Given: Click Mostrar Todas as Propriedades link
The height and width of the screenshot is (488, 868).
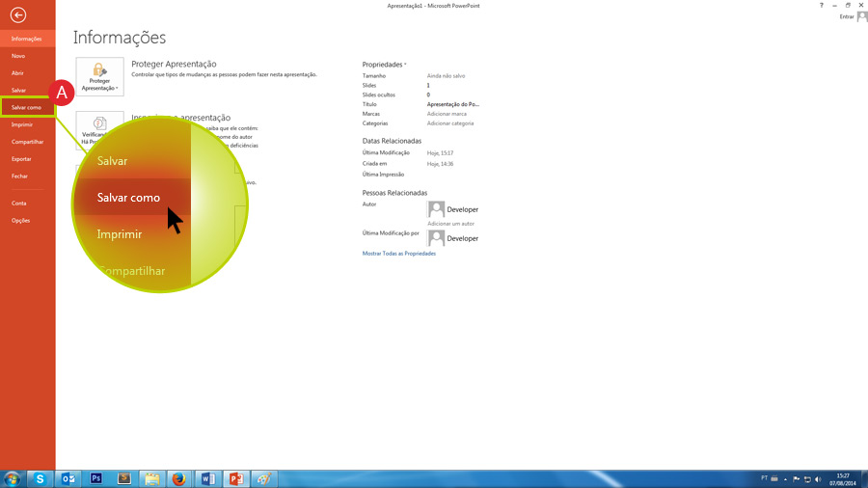Looking at the screenshot, I should point(398,254).
